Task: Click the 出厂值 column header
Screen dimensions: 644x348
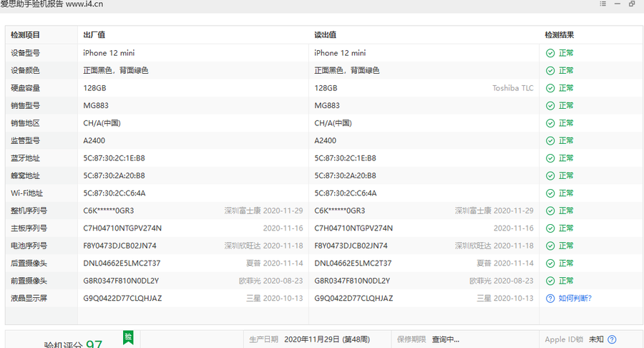Action: coord(94,35)
